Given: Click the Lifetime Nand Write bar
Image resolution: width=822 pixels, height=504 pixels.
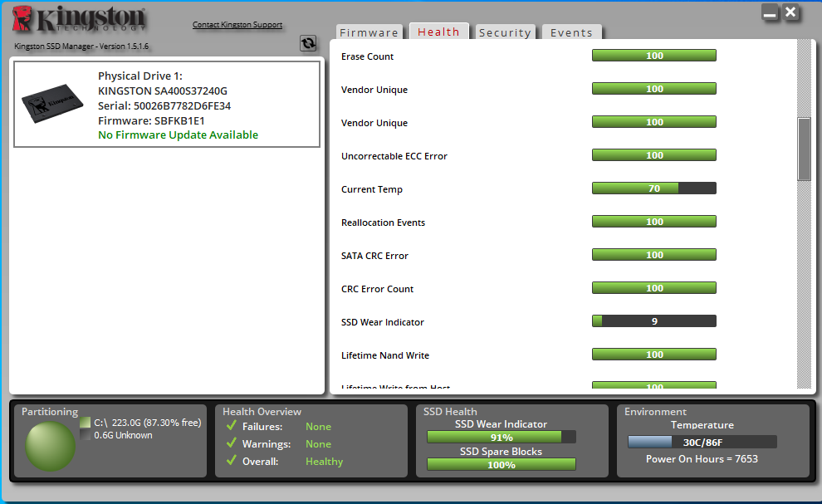Looking at the screenshot, I should 654,355.
